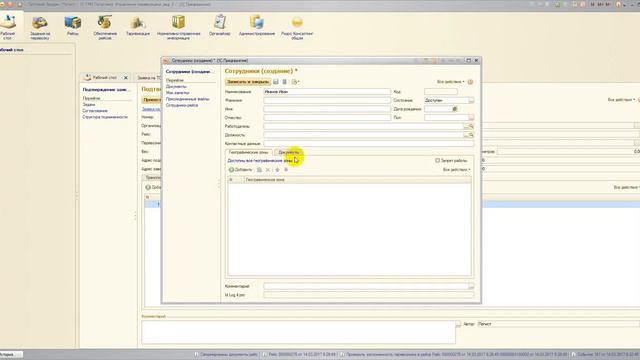Click the N column header in zones table

click(x=236, y=180)
